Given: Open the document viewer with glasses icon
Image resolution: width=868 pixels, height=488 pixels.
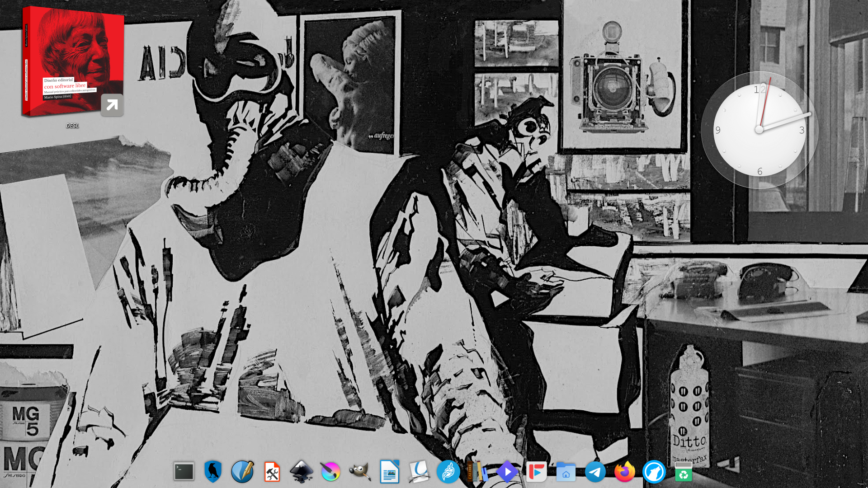Looking at the screenshot, I should (x=419, y=472).
